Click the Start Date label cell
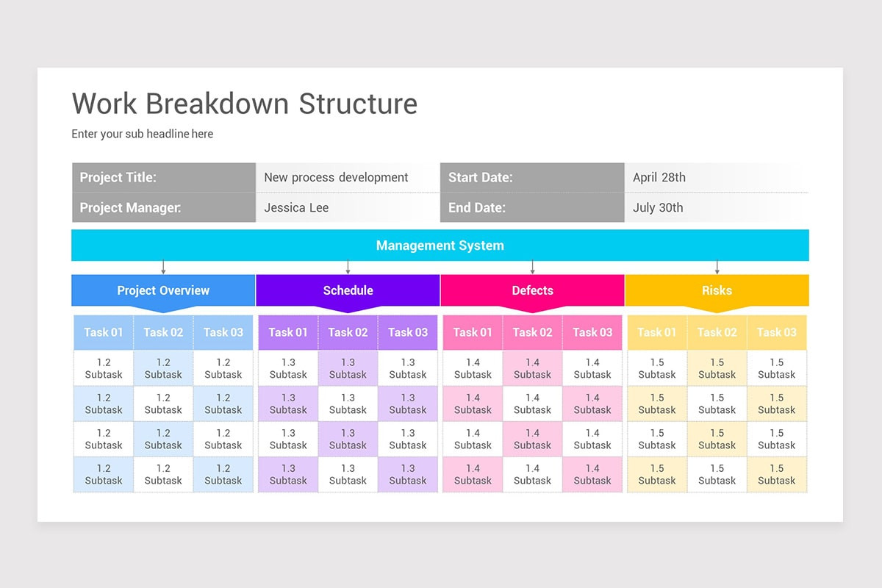Screen dimensions: 882x588 tap(532, 177)
